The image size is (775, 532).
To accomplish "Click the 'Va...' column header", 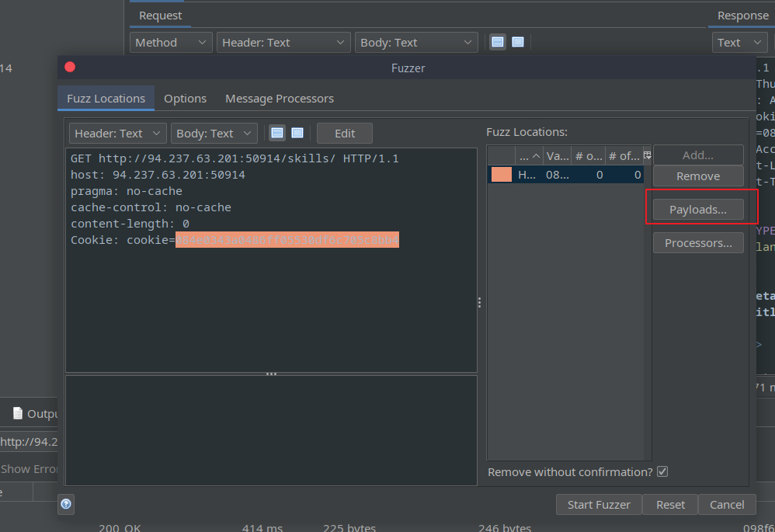I will tap(557, 156).
